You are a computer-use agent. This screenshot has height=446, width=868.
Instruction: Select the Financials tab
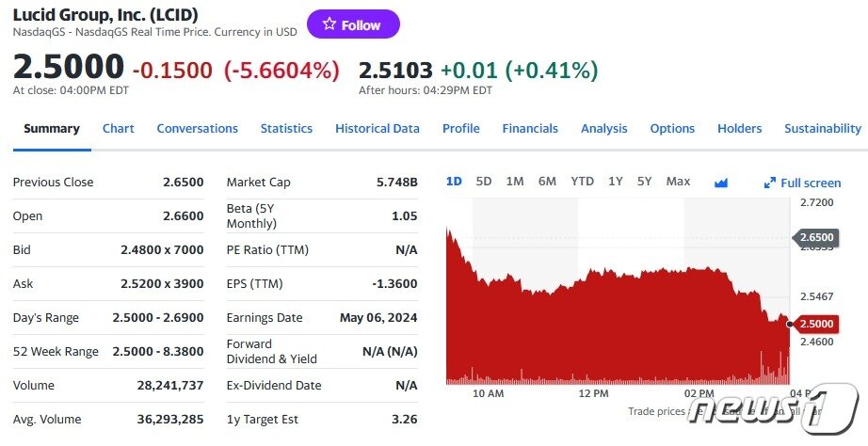[530, 129]
